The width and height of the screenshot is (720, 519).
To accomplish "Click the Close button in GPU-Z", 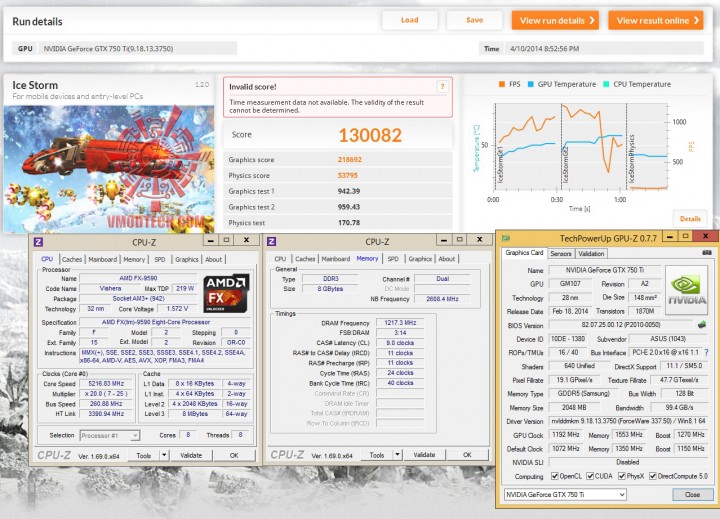I will point(692,495).
